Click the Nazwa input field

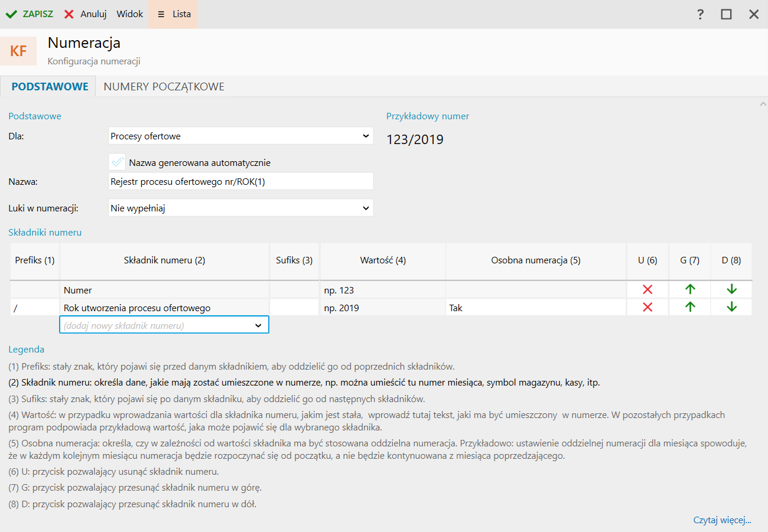pyautogui.click(x=241, y=181)
